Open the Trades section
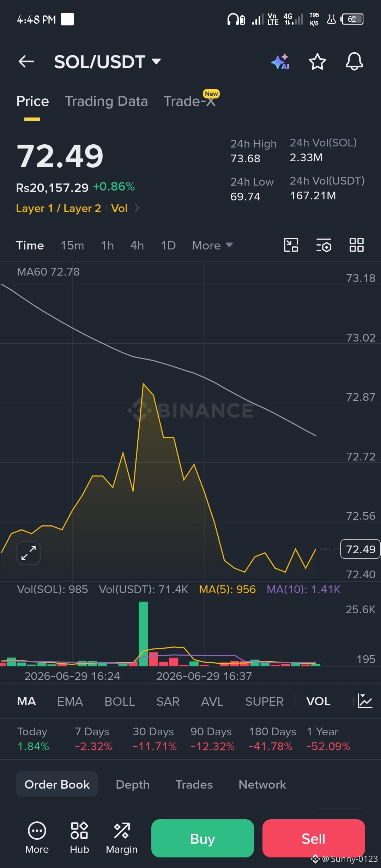The height and width of the screenshot is (868, 381). point(194,784)
